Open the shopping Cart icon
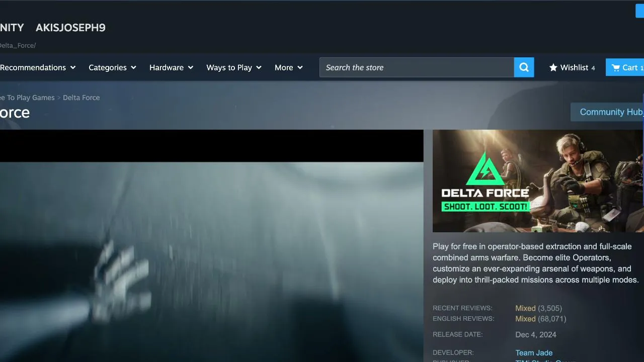Image resolution: width=644 pixels, height=362 pixels. [x=616, y=67]
